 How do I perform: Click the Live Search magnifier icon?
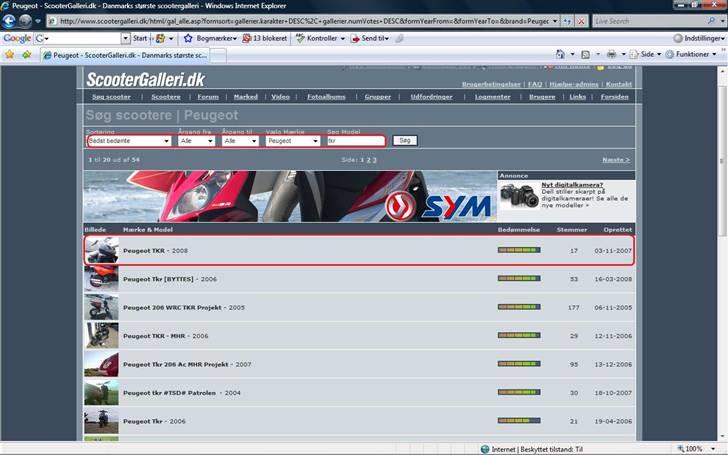tap(711, 21)
